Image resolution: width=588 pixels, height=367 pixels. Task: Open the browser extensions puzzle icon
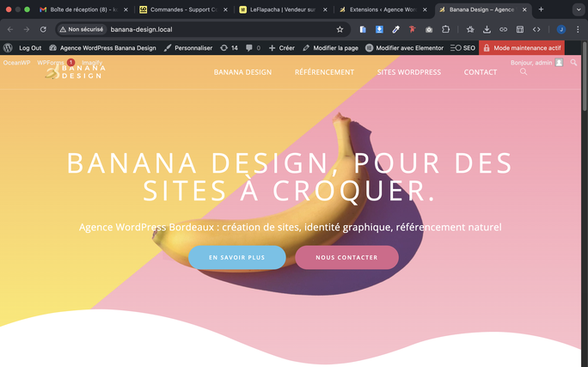(x=445, y=29)
